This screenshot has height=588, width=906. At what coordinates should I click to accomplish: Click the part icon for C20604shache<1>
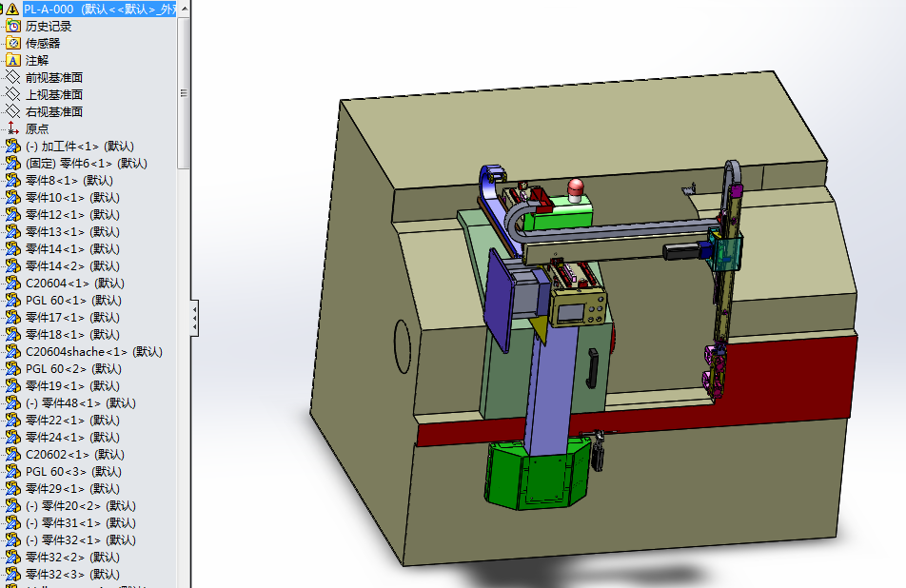point(12,352)
